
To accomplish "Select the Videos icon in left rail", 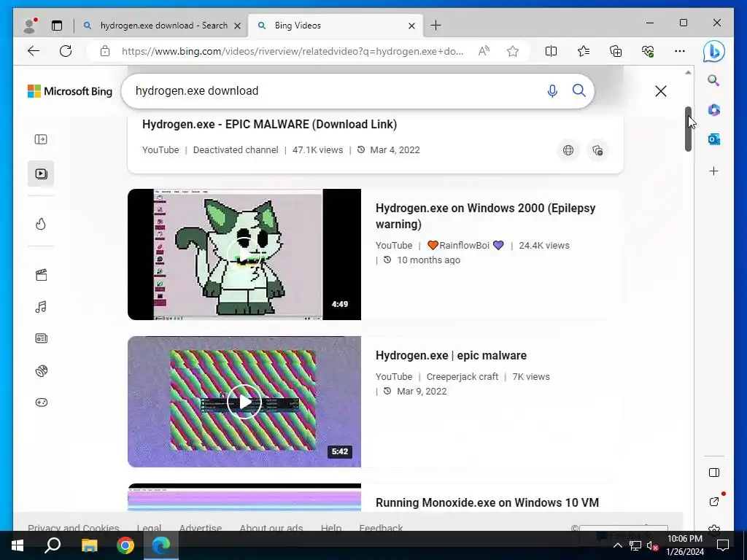I will 41,174.
